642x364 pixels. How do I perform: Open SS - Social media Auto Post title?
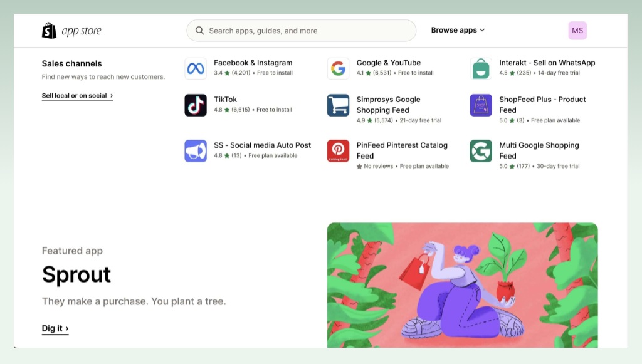[263, 145]
